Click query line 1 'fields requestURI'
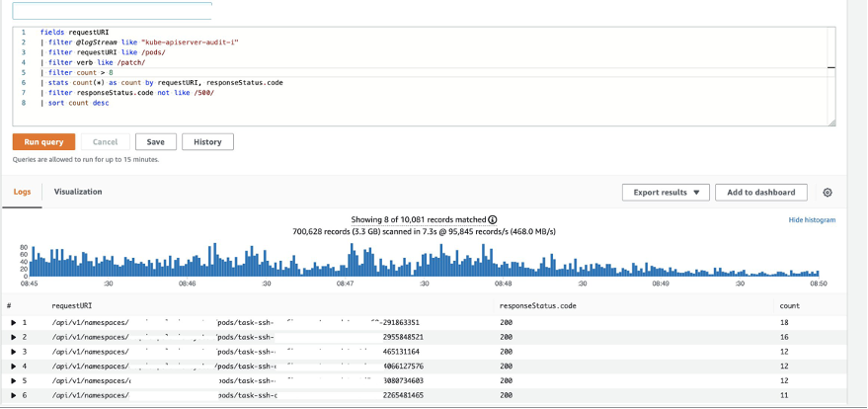Viewport: 868px width, 409px height. (74, 32)
